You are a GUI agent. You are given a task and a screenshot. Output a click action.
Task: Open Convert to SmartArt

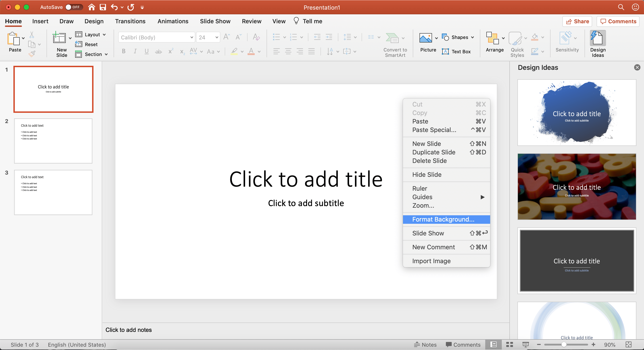tap(392, 38)
